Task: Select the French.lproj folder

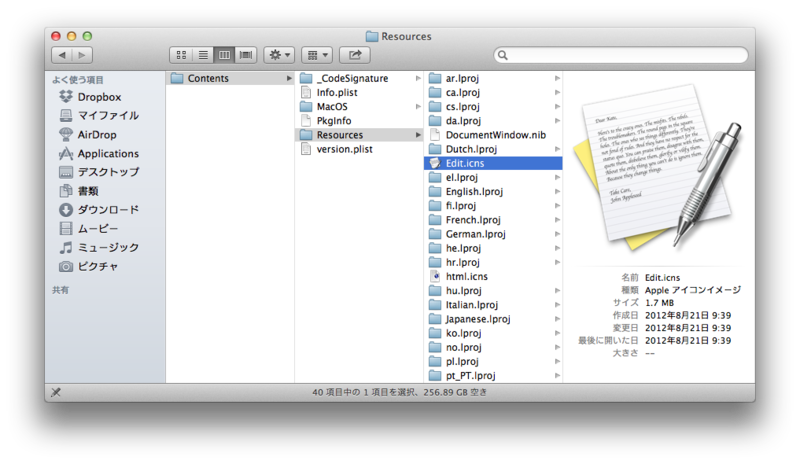Action: point(493,219)
